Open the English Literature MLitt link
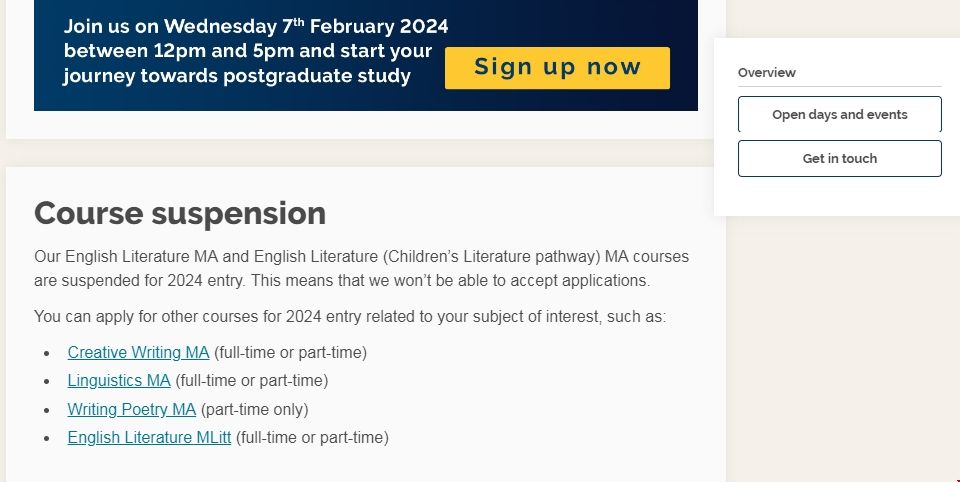The height and width of the screenshot is (482, 960). [x=150, y=437]
